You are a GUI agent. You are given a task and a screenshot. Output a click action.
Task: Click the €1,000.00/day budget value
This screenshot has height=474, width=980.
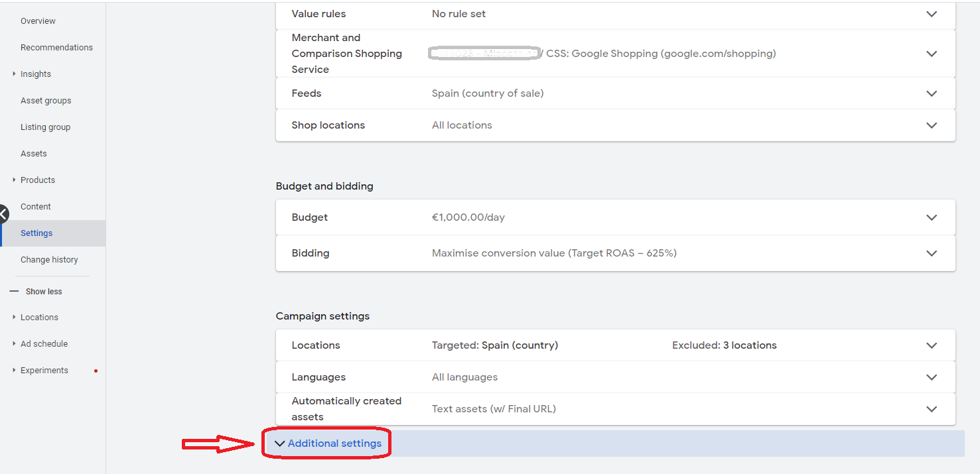click(468, 217)
